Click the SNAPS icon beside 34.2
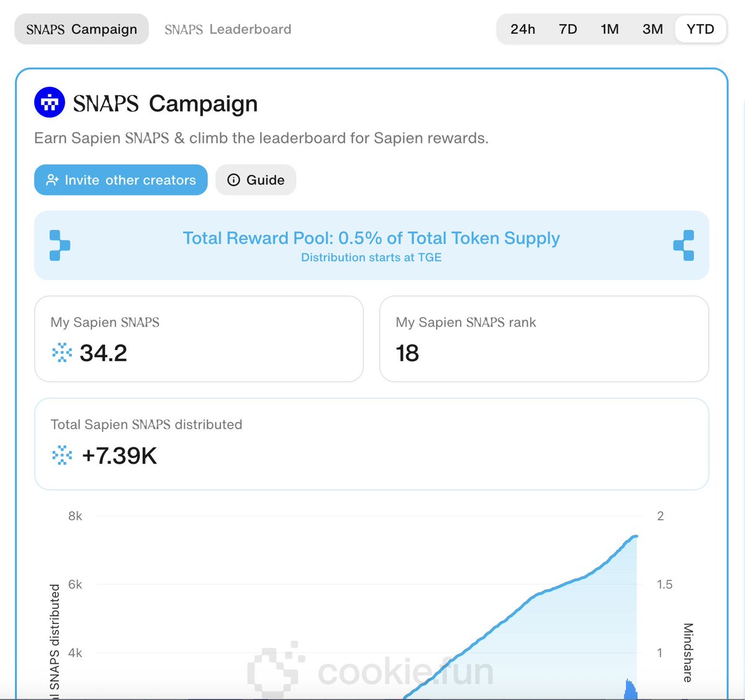 coord(62,353)
